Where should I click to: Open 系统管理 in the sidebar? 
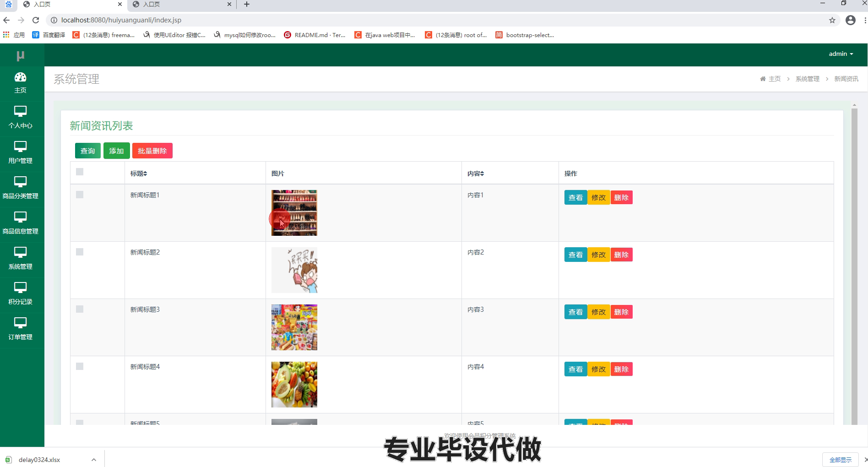point(20,259)
